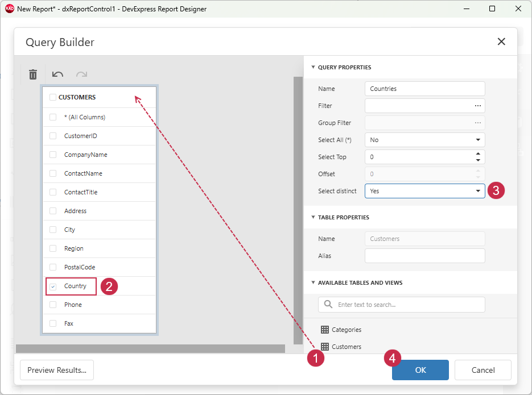Collapse the TABLE PROPERTIES section
532x395 pixels.
[313, 217]
